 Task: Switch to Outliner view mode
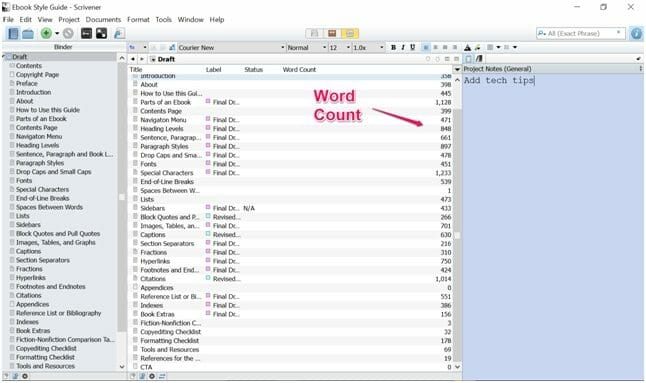pos(350,33)
